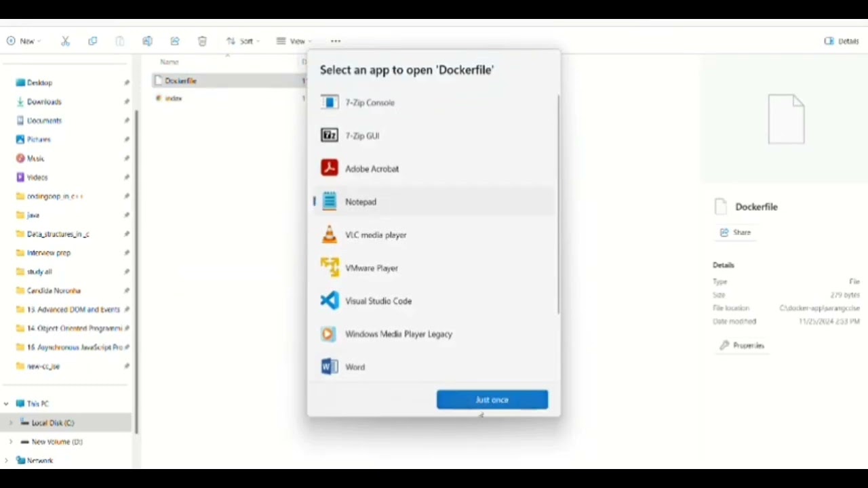This screenshot has height=488, width=868.
Task: Open with the Visual Studio Code icon
Action: click(330, 300)
